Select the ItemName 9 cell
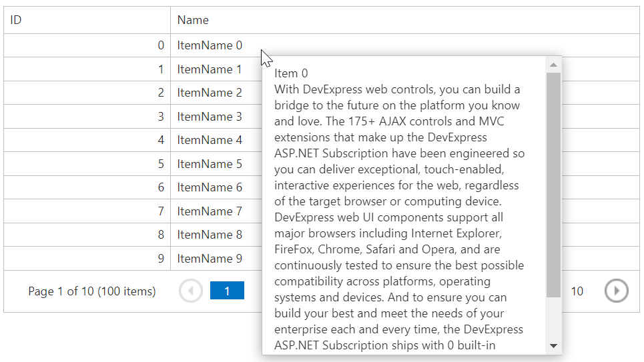Screen dimensions: 644x362 216,258
